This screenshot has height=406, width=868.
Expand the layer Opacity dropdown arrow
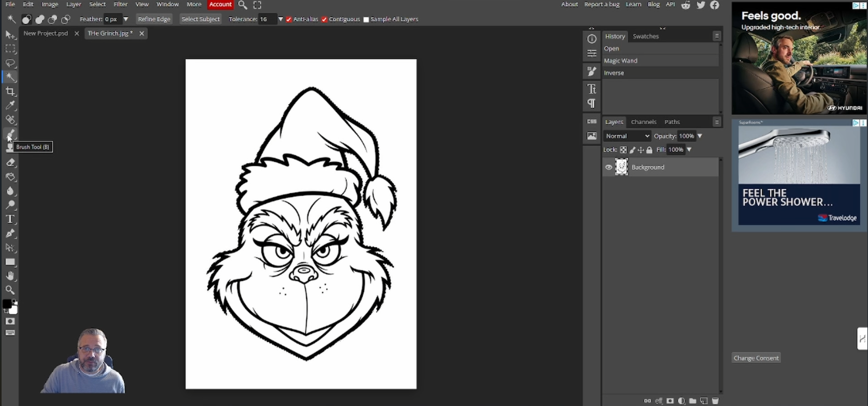point(699,136)
